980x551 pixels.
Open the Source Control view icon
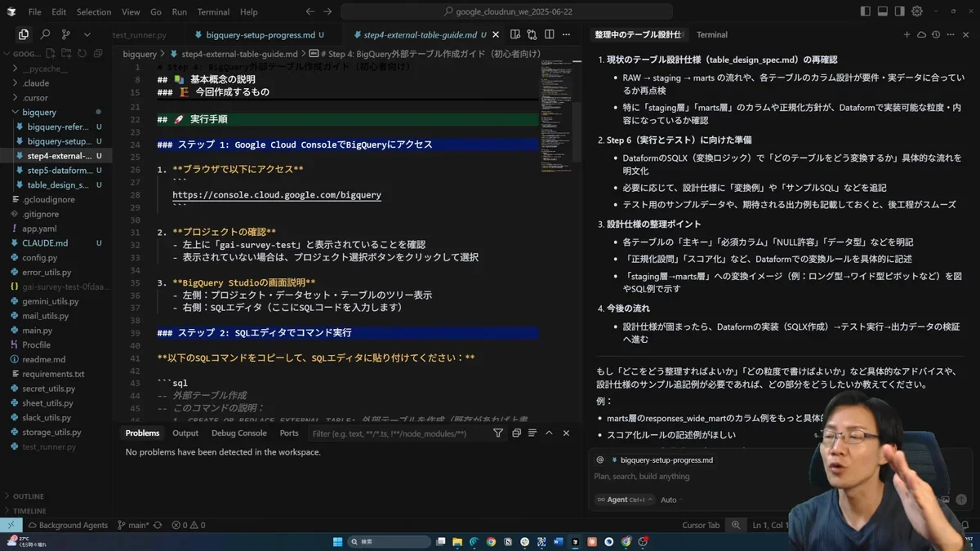click(x=66, y=34)
